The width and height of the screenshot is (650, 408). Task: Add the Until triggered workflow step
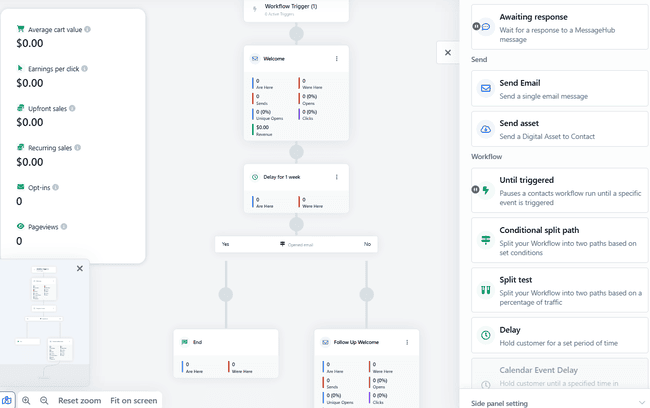point(559,189)
